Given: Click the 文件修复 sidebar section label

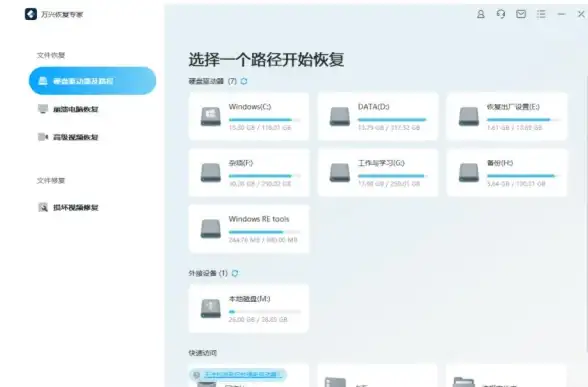Looking at the screenshot, I should (x=51, y=180).
